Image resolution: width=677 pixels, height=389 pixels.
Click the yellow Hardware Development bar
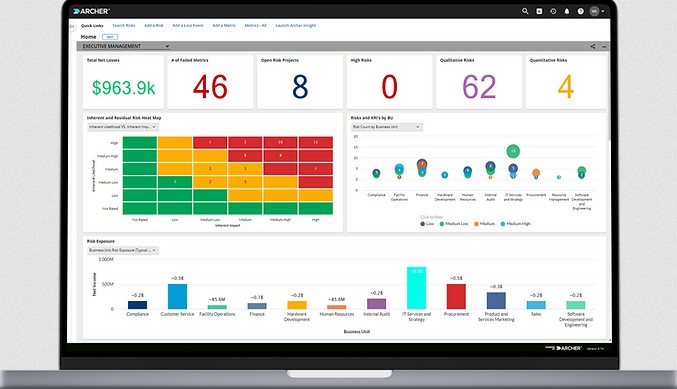tap(297, 305)
